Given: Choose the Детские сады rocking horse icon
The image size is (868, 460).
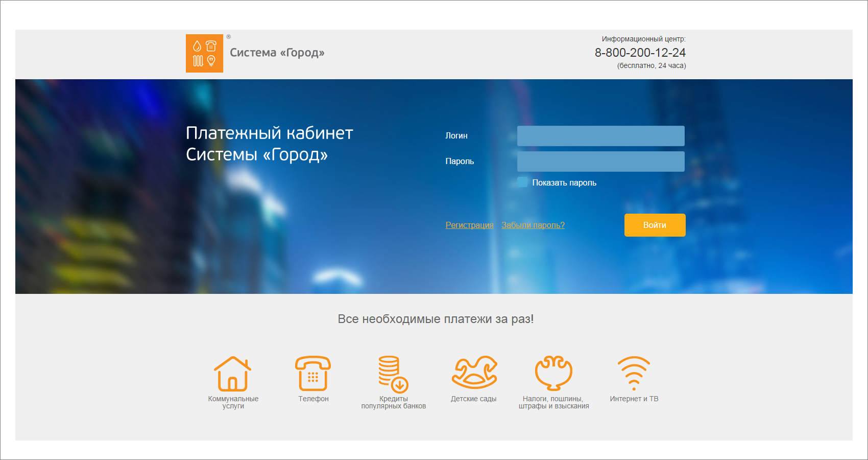Looking at the screenshot, I should pos(474,372).
